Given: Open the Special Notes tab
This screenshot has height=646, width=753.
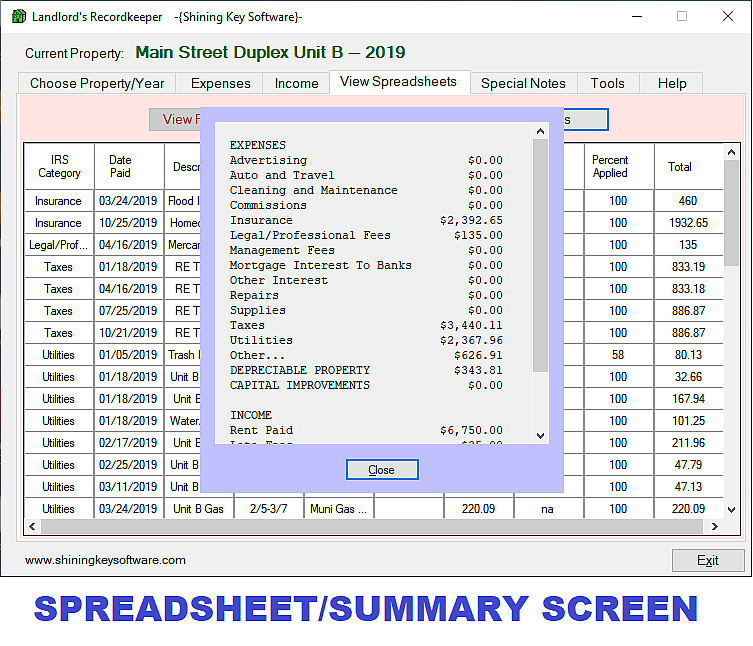Looking at the screenshot, I should (x=523, y=83).
